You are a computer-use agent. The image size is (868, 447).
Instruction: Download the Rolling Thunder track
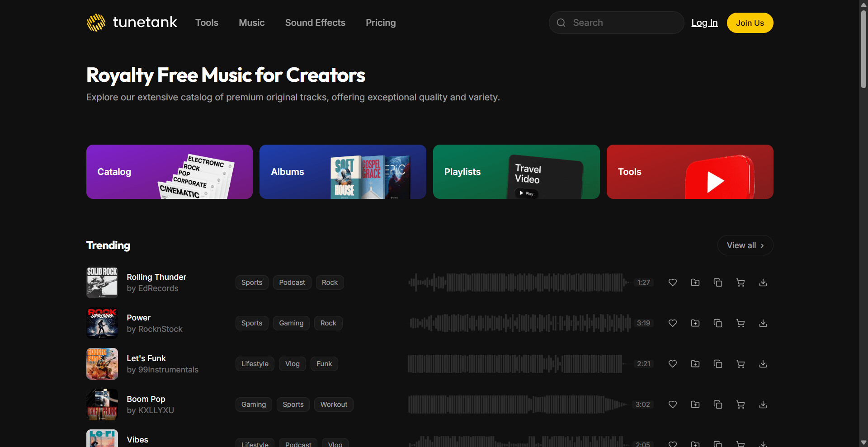click(763, 282)
